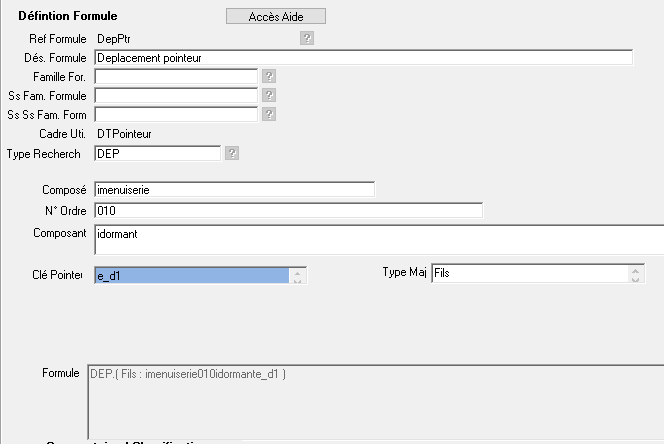The width and height of the screenshot is (664, 444).
Task: Click the Dés. Formule text field
Action: [x=362, y=58]
